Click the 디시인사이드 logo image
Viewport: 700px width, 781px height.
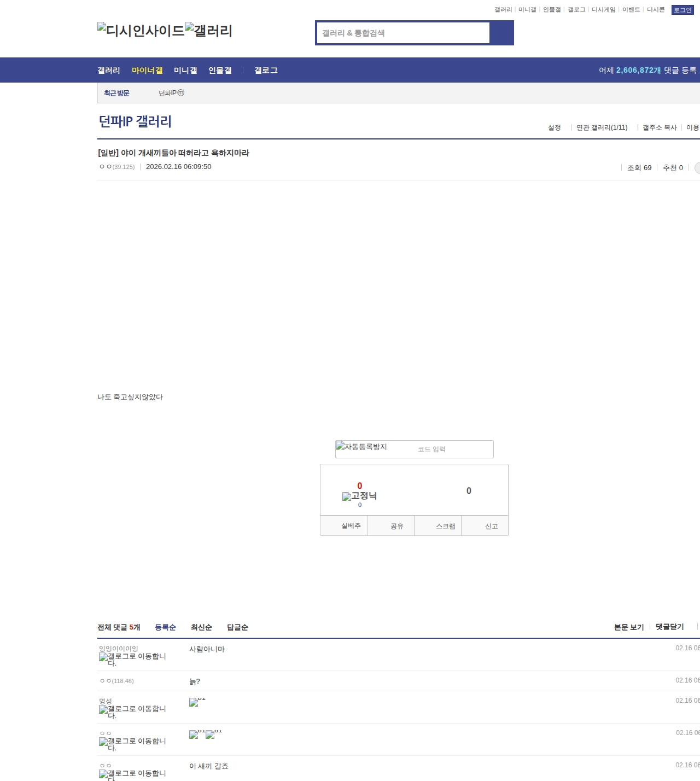[141, 31]
